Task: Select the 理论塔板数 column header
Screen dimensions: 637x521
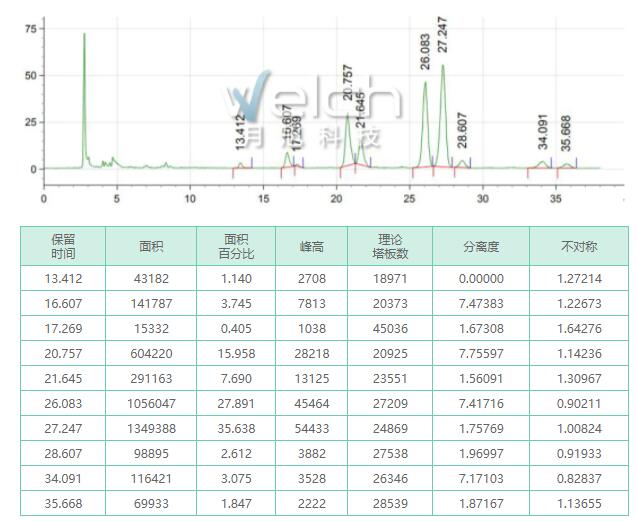Action: tap(389, 246)
